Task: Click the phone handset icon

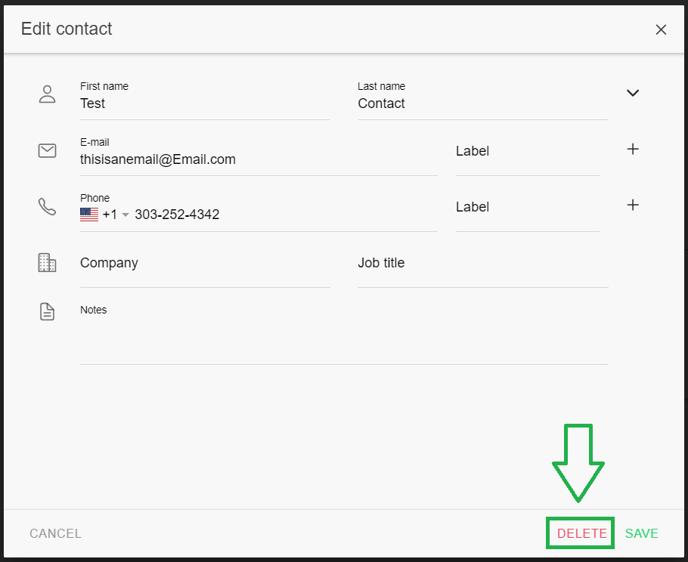Action: click(x=47, y=206)
